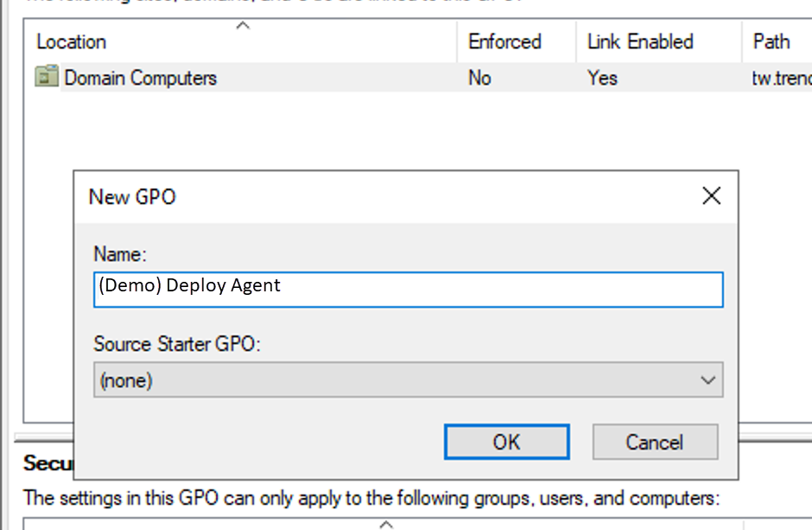
Task: Click the "No" value under Enforced
Action: 478,78
